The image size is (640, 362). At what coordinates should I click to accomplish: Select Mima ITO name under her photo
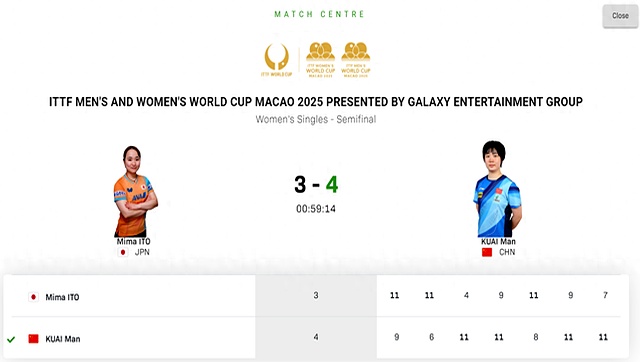[x=133, y=242]
